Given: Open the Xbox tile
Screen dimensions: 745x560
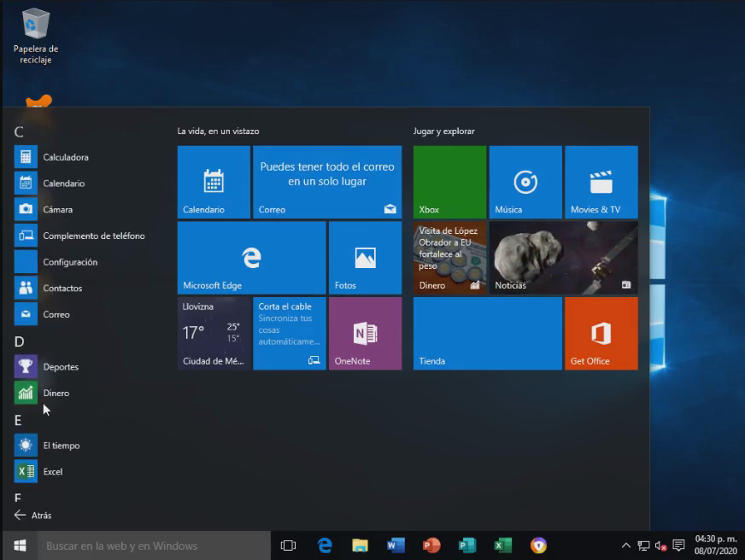Looking at the screenshot, I should pyautogui.click(x=449, y=182).
